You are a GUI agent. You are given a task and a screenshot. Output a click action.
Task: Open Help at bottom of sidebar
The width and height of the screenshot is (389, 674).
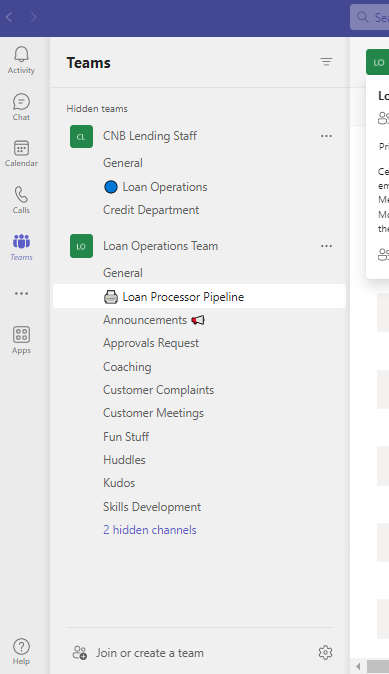tap(21, 651)
